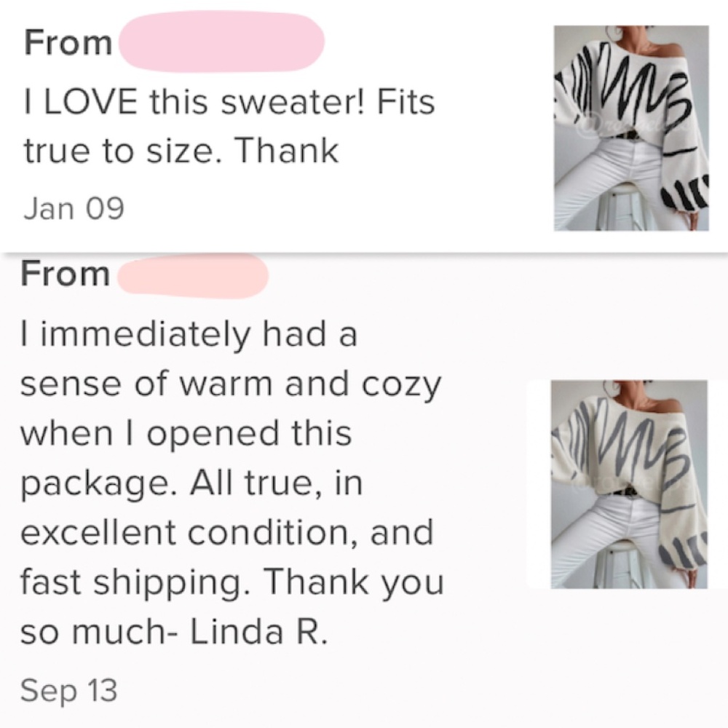728x728 pixels.
Task: Click the "true to size. Thank" line
Action: 181,151
